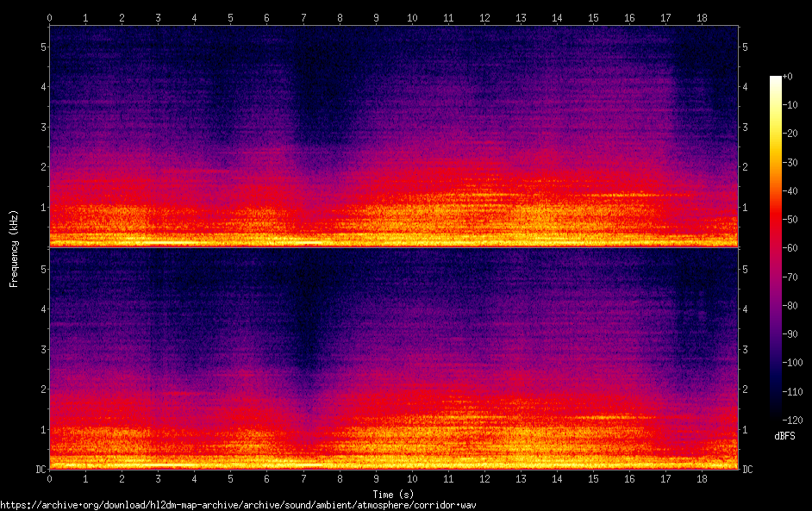812x511 pixels.
Task: Click the DC label at bottom-left of axis
Action: (x=40, y=470)
